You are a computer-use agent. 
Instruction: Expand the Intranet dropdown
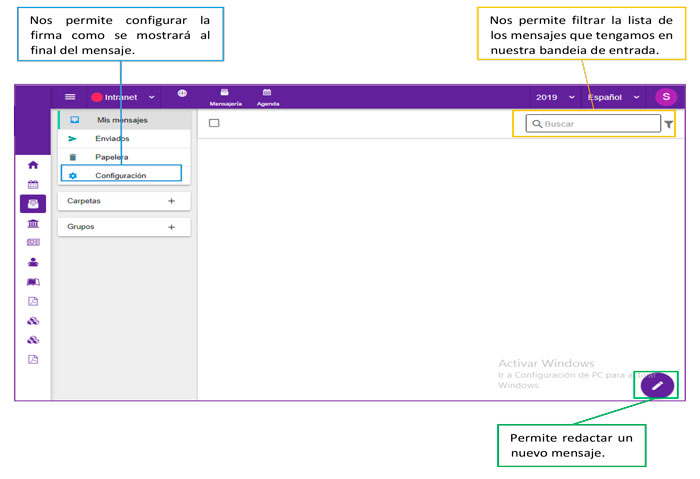(124, 97)
